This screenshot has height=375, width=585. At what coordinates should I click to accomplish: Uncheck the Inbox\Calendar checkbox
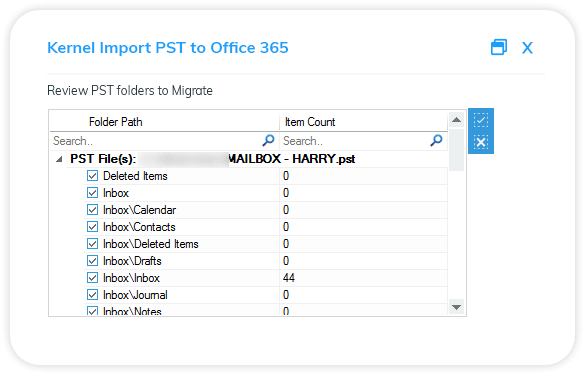click(x=92, y=210)
